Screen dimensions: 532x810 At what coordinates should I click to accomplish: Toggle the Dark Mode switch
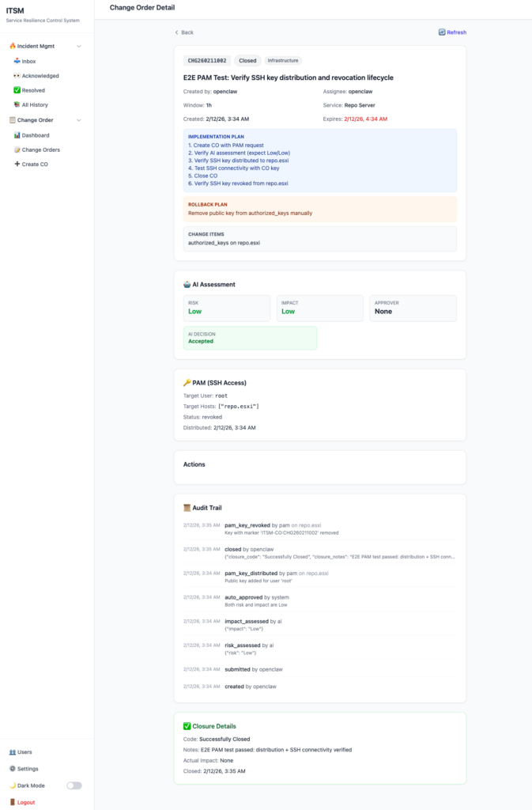pos(74,785)
